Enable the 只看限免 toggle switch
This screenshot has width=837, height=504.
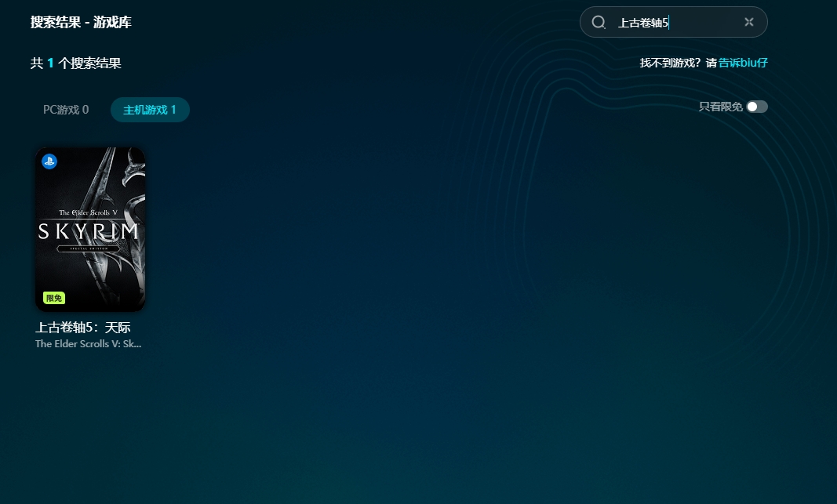[x=756, y=107]
